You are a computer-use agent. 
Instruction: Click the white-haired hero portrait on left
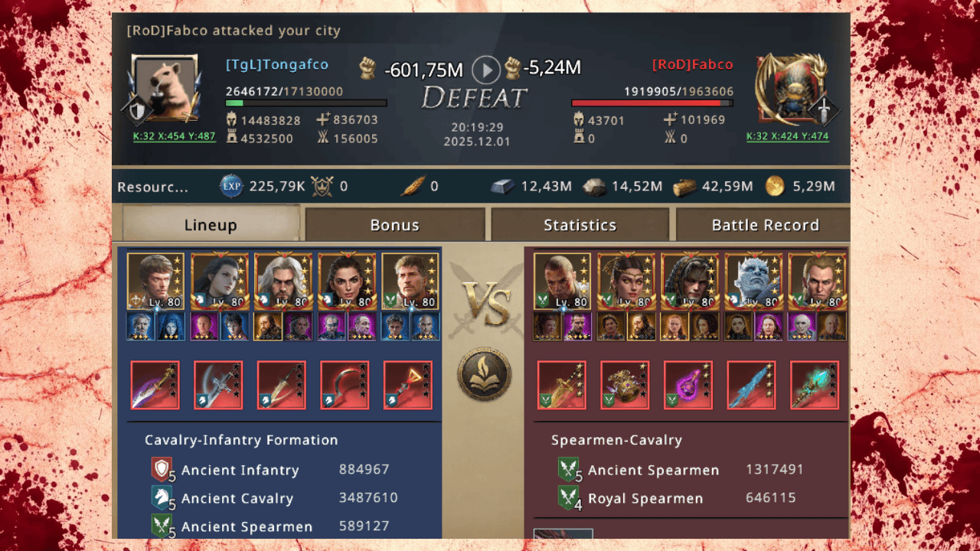point(283,281)
